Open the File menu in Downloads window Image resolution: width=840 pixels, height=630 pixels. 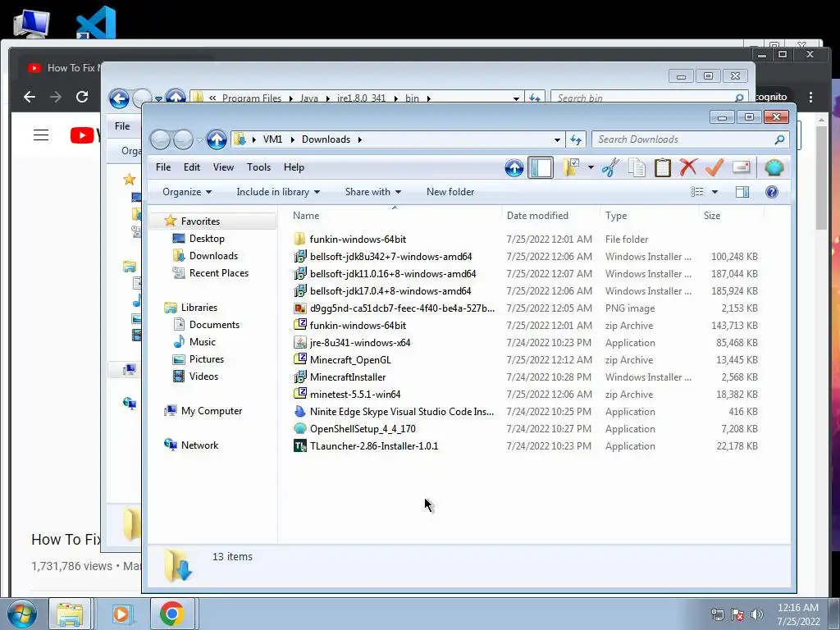[163, 167]
